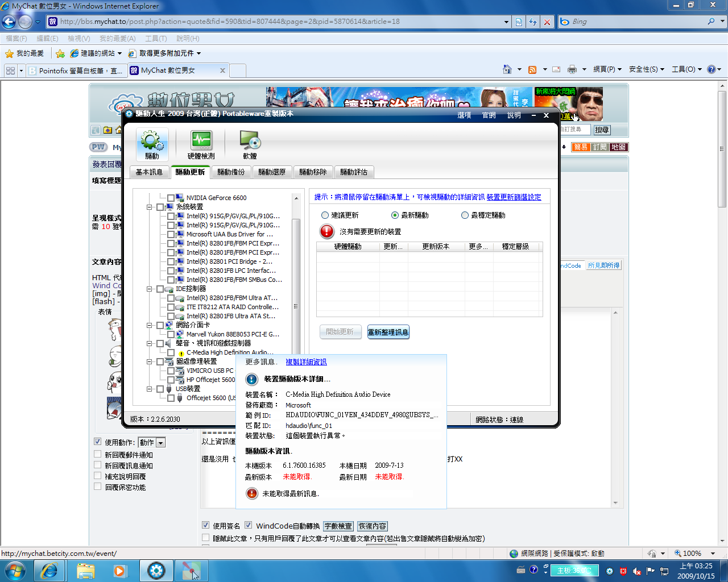Open the Windows Start orb

[x=15, y=570]
